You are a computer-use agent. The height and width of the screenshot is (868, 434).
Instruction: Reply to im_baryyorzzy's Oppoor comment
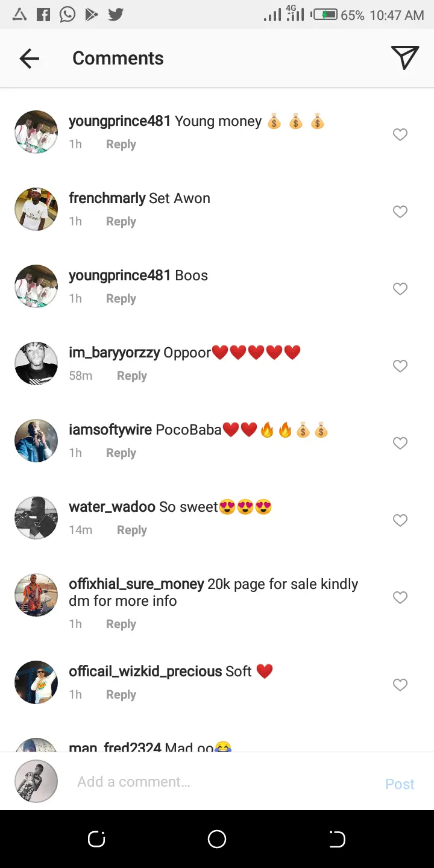pos(131,376)
